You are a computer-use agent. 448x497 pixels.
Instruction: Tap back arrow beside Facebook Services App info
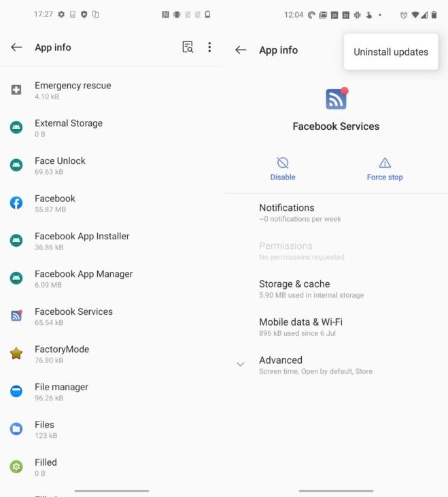pyautogui.click(x=241, y=50)
